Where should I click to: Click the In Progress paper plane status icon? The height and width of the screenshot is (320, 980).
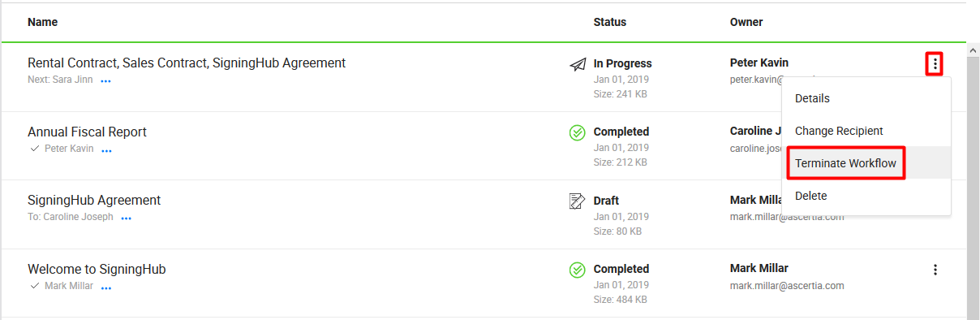tap(578, 63)
